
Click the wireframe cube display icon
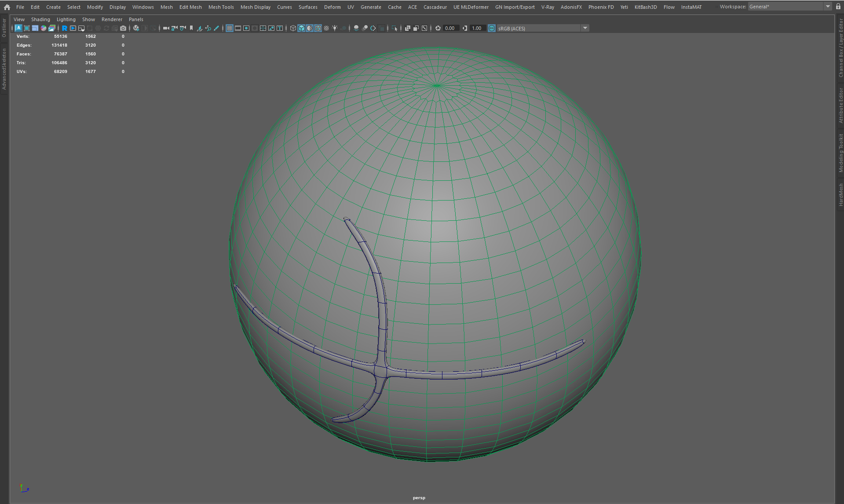click(x=293, y=28)
